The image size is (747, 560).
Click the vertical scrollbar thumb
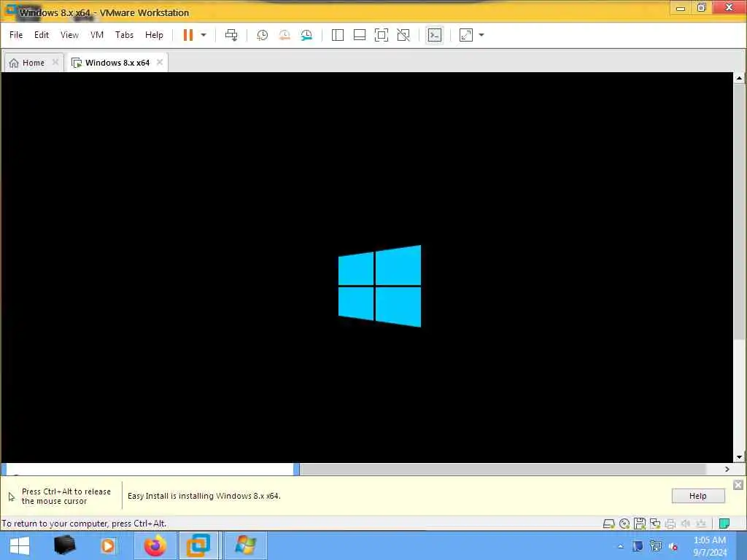pos(739,212)
